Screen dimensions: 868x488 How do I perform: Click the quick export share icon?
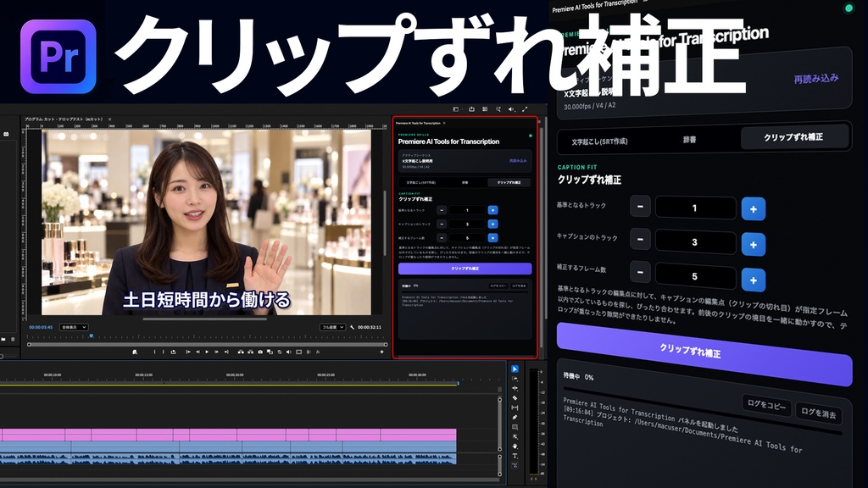click(471, 109)
